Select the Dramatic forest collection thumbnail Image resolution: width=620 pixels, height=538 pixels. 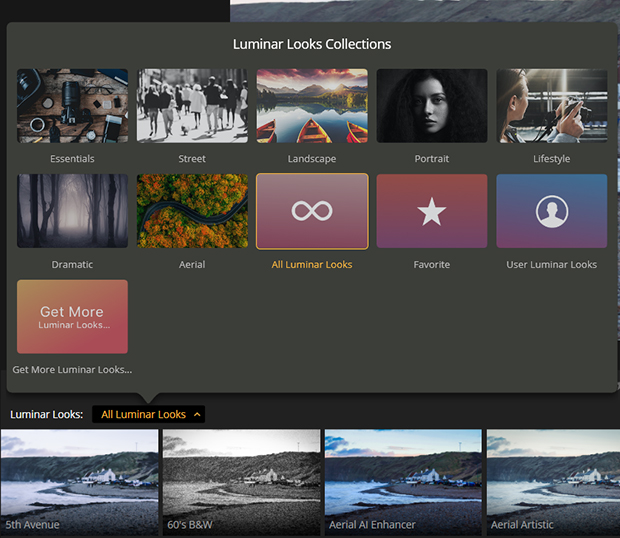72,211
